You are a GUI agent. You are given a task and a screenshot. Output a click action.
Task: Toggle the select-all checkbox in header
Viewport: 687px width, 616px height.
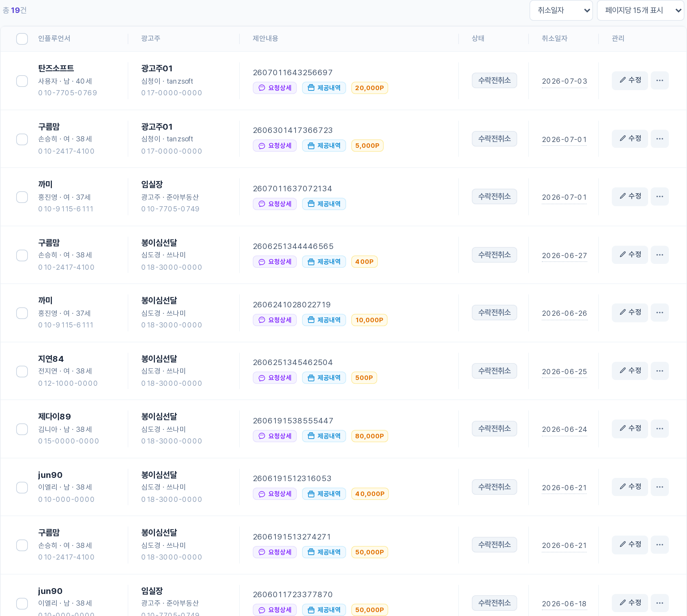(x=22, y=39)
